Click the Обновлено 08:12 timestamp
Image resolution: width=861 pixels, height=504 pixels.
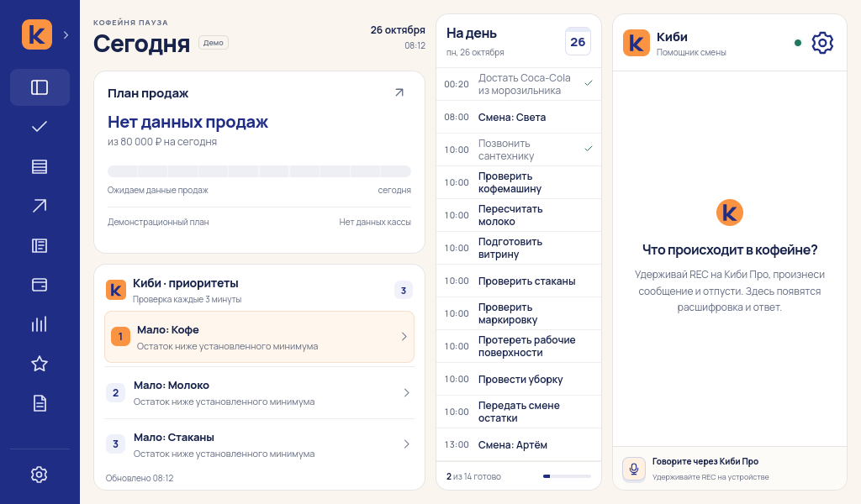point(140,478)
